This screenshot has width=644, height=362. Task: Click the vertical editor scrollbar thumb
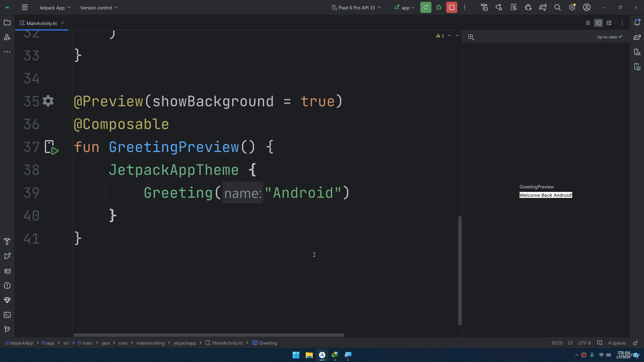pos(460,270)
